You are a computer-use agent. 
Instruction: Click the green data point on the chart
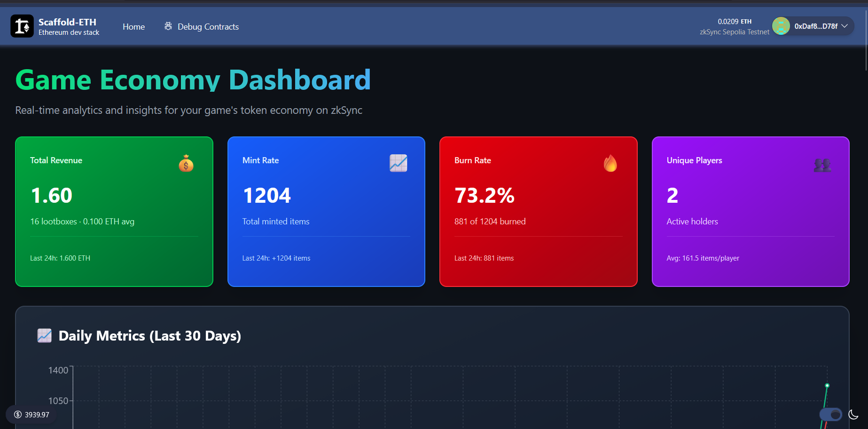[x=827, y=386]
